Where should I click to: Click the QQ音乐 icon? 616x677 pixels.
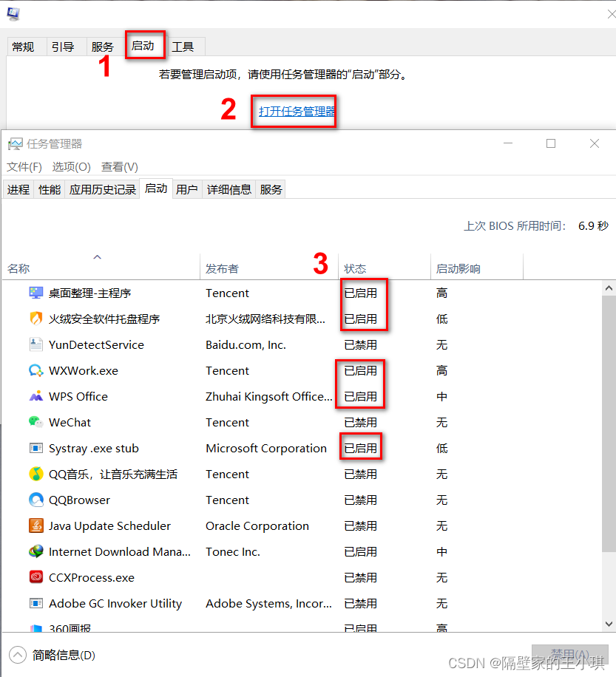(35, 474)
